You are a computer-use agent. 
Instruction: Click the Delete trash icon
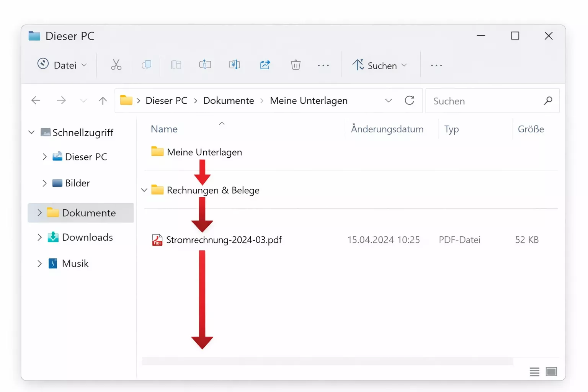(x=296, y=65)
